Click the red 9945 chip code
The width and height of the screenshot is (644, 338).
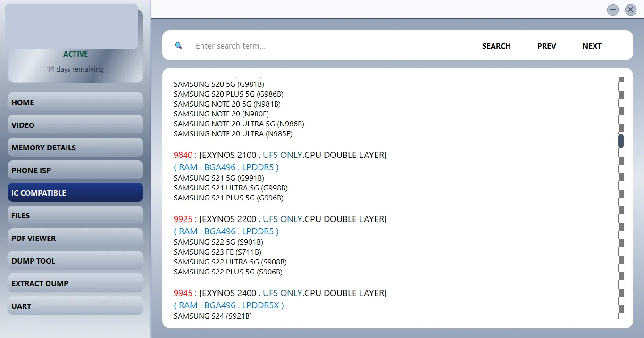click(x=183, y=293)
